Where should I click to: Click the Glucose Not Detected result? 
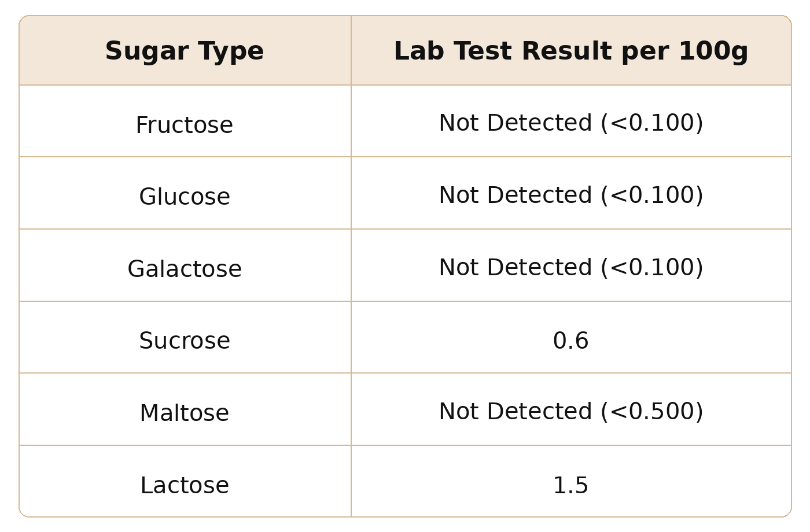coord(571,195)
